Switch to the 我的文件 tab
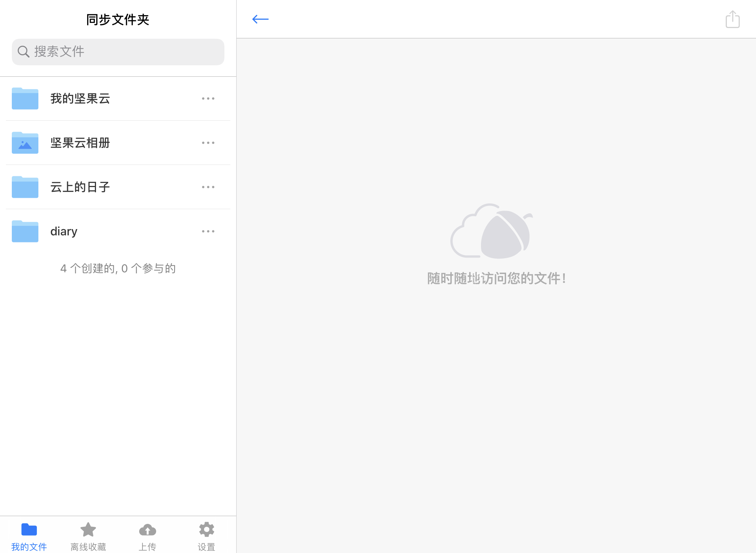This screenshot has width=756, height=553. click(x=29, y=537)
